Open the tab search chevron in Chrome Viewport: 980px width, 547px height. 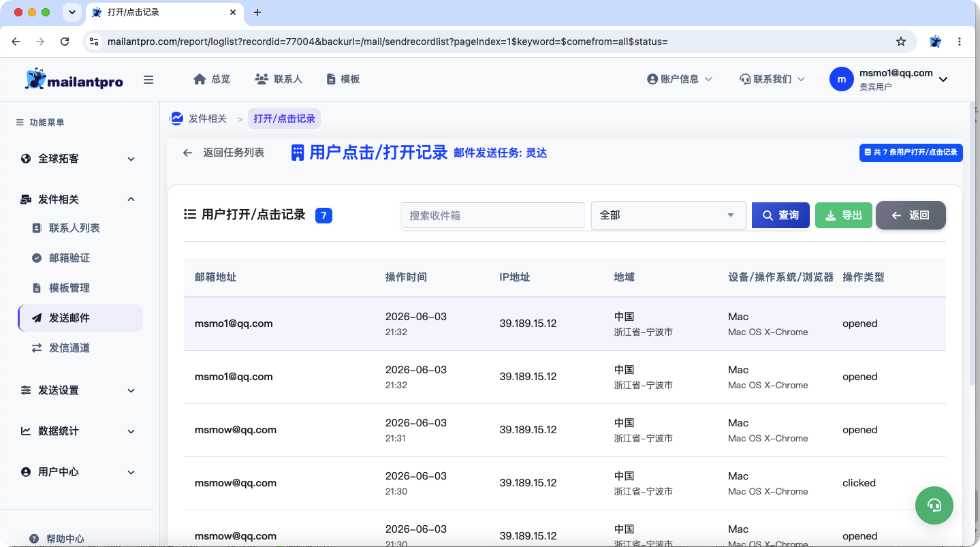(72, 12)
